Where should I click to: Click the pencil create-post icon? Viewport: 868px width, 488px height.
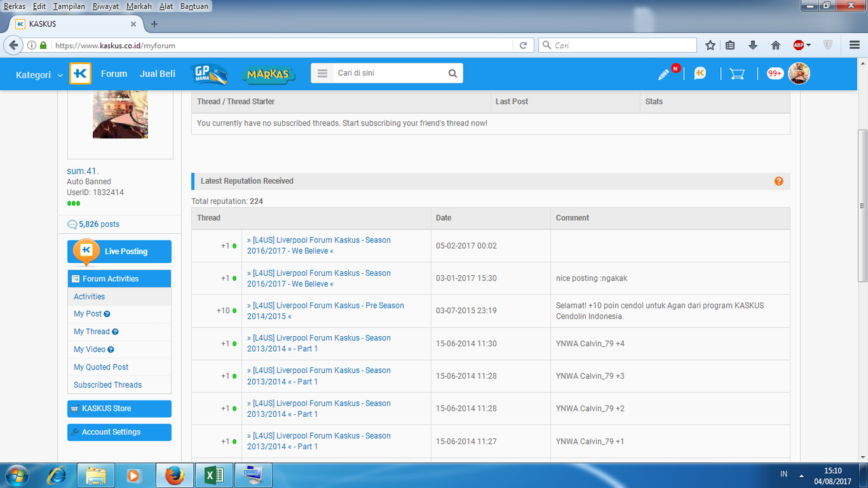tap(665, 74)
